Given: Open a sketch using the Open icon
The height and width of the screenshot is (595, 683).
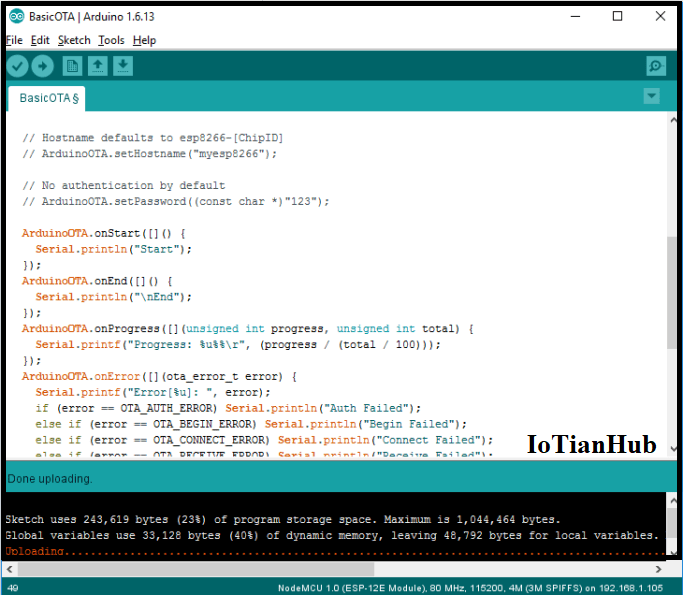Looking at the screenshot, I should 98,66.
